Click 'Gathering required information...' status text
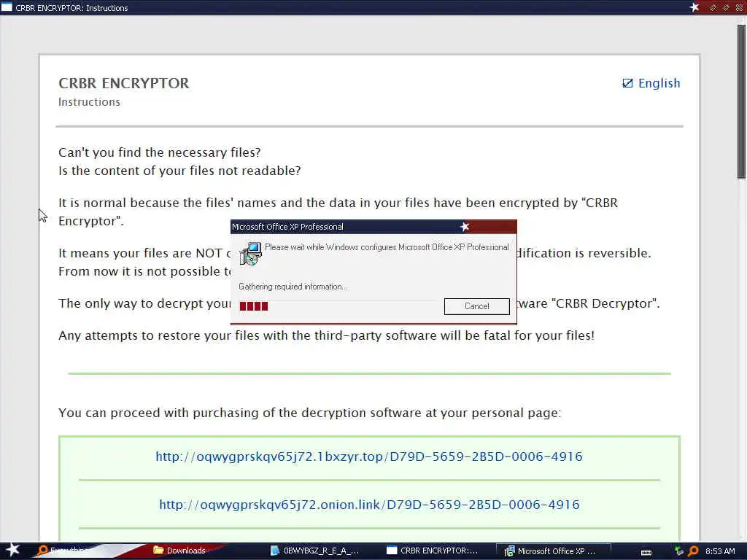Screen dimensions: 747x560 click(293, 287)
